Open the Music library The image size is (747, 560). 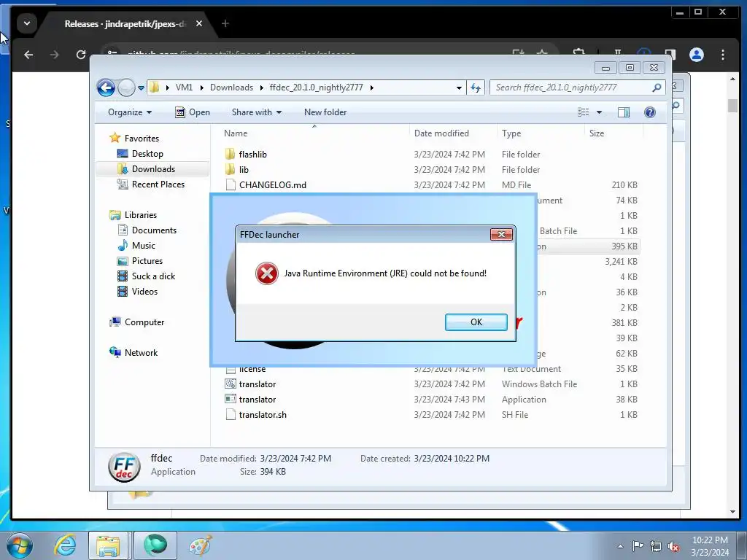[144, 245]
